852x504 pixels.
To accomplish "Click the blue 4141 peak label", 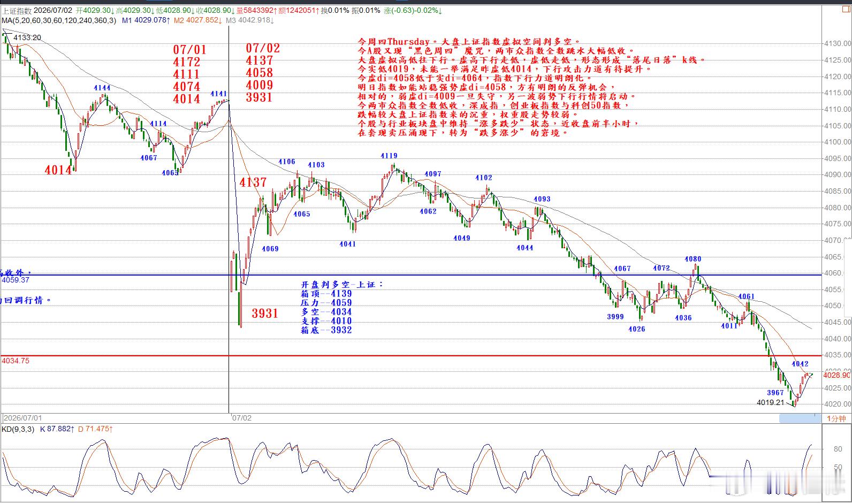I will pos(219,94).
